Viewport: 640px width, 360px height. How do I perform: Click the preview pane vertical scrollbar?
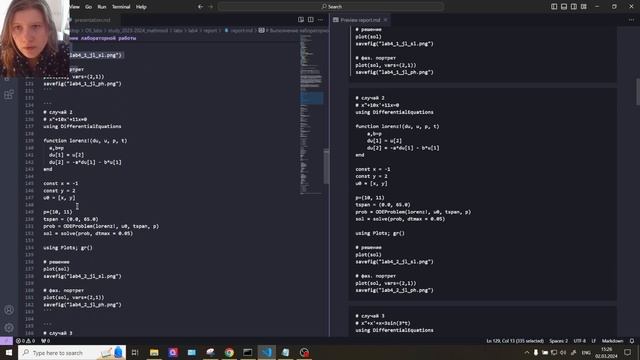[638, 91]
